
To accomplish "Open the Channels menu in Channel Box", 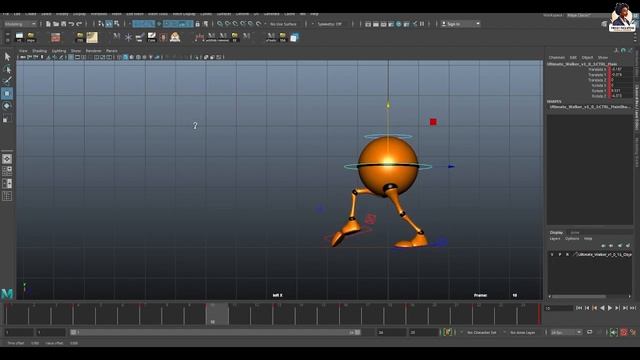I will click(x=557, y=58).
